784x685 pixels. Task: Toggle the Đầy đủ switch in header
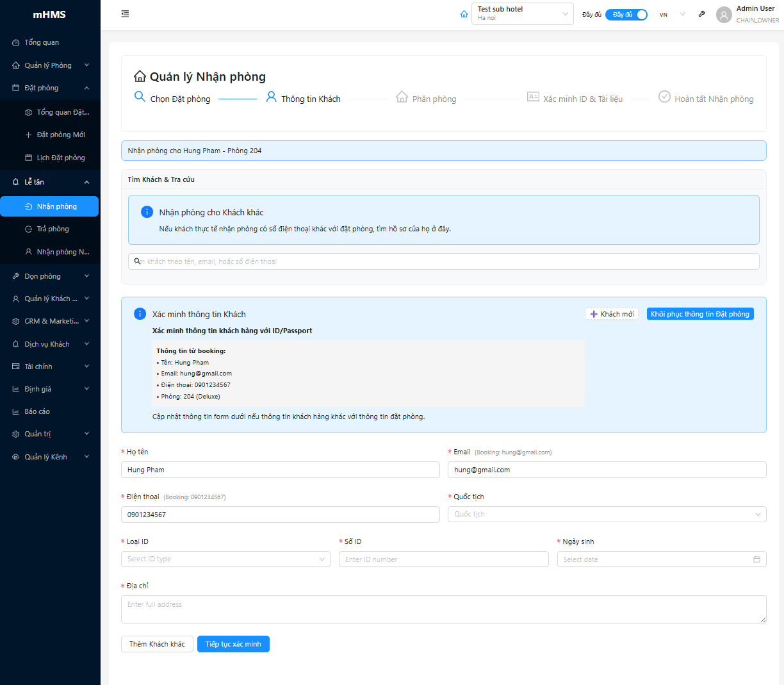point(626,14)
